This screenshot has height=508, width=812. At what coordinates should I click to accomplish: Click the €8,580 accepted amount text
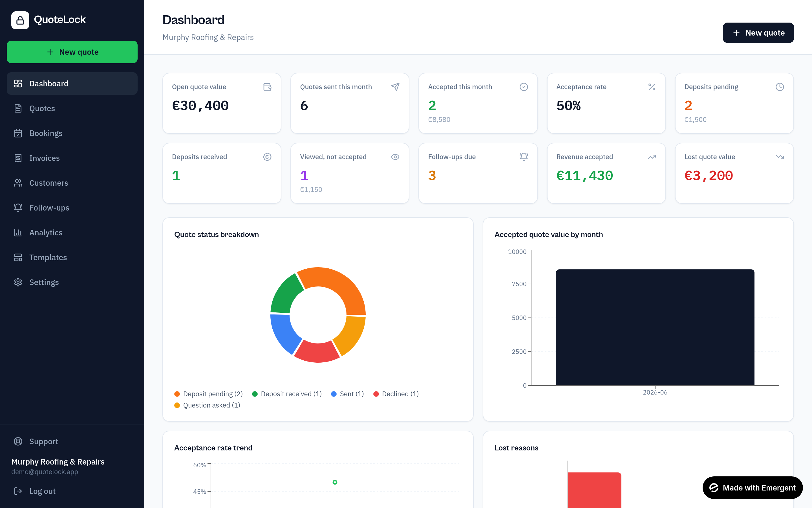click(439, 120)
